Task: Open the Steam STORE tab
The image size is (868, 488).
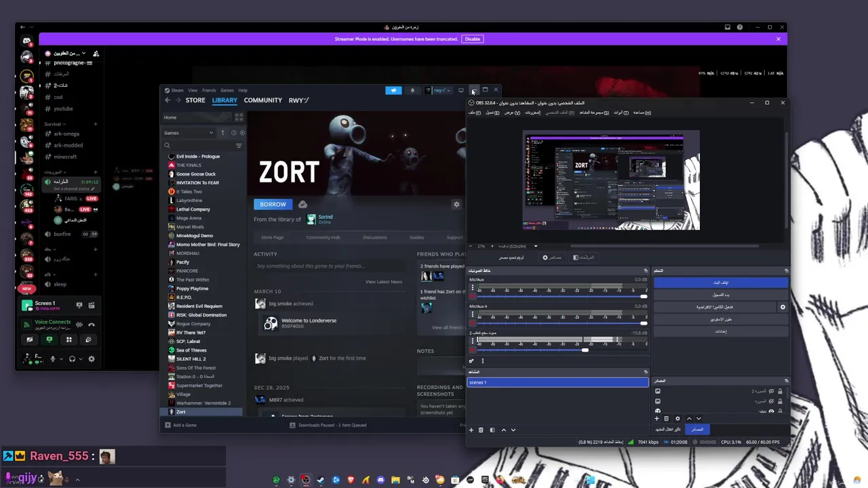Action: (x=195, y=100)
